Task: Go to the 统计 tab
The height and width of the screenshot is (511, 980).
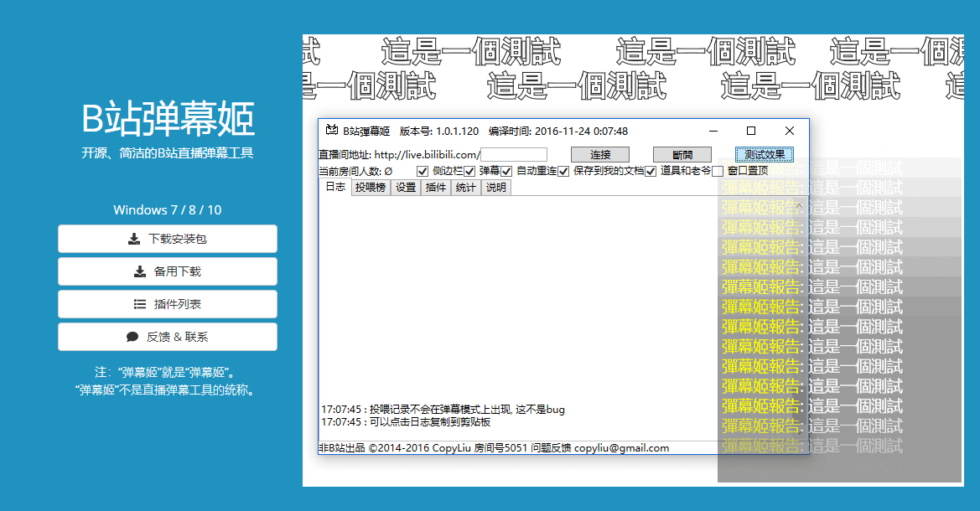Action: (465, 188)
